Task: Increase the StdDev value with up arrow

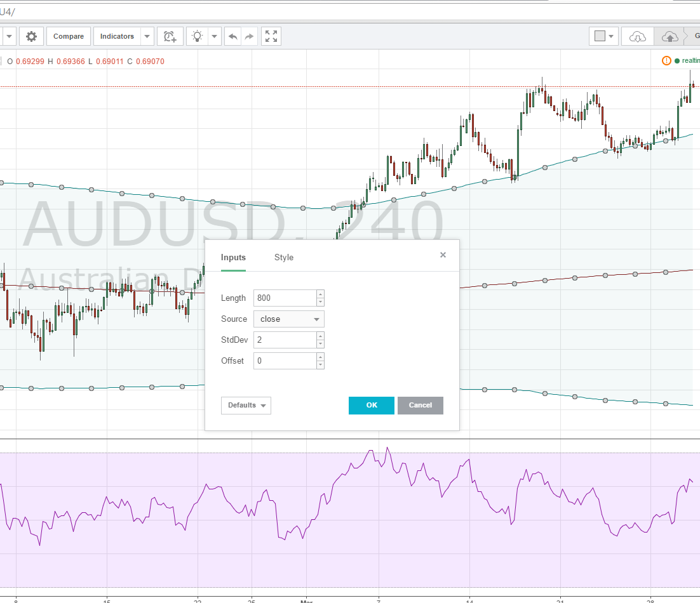Action: click(320, 336)
